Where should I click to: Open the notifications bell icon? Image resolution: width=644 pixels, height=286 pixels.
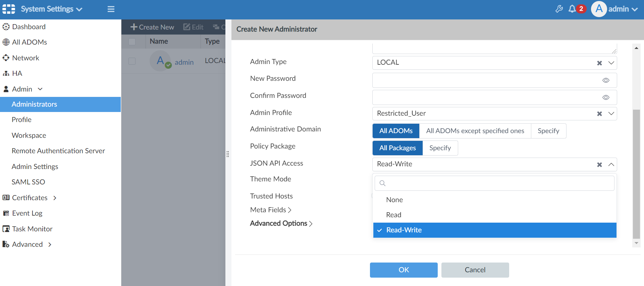(x=572, y=9)
